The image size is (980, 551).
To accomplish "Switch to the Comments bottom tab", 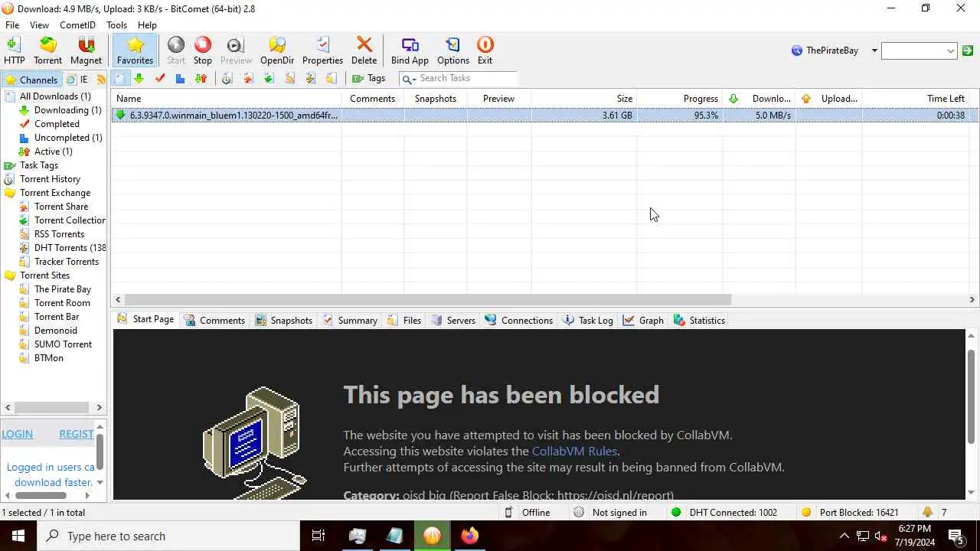I will [214, 321].
